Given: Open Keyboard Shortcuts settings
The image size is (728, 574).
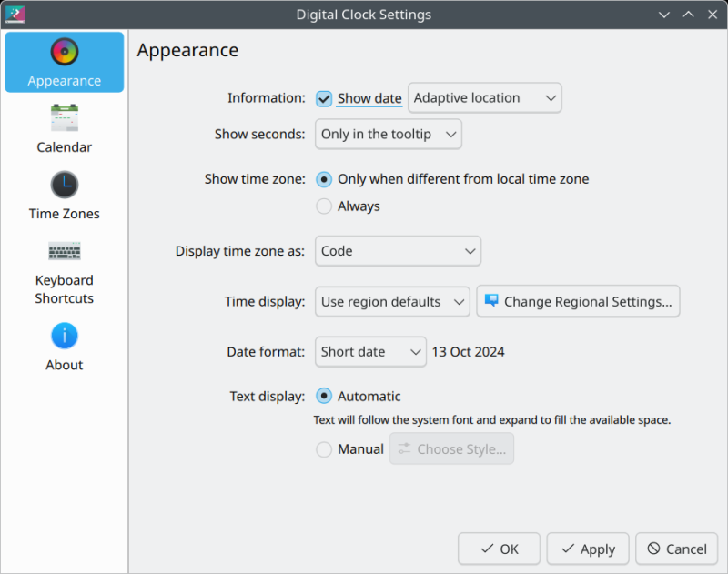Looking at the screenshot, I should click(64, 250).
